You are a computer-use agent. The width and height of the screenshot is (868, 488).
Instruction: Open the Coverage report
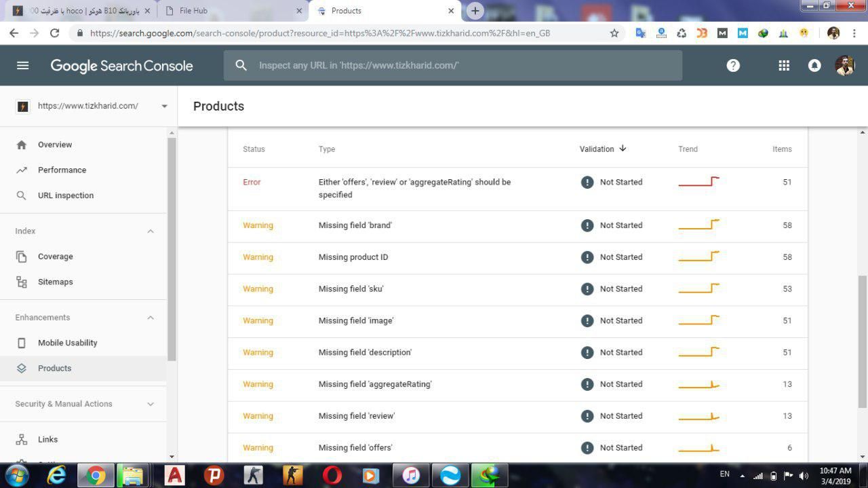(x=55, y=257)
